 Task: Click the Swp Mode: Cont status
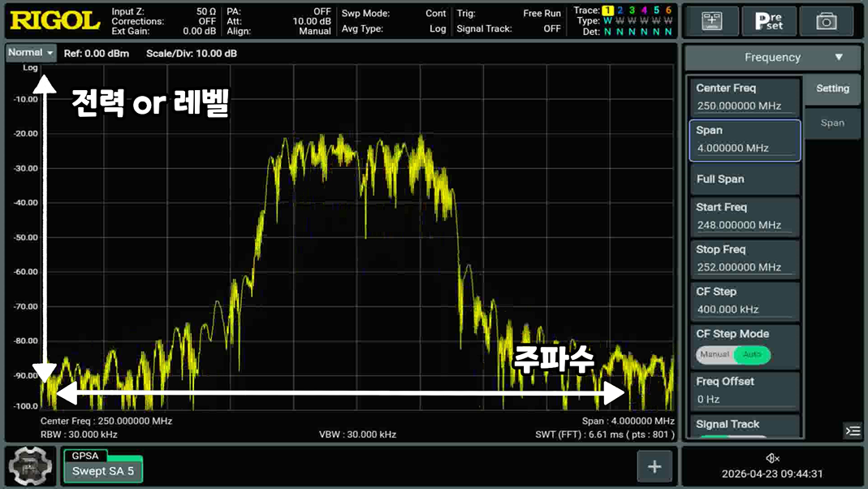(x=394, y=13)
